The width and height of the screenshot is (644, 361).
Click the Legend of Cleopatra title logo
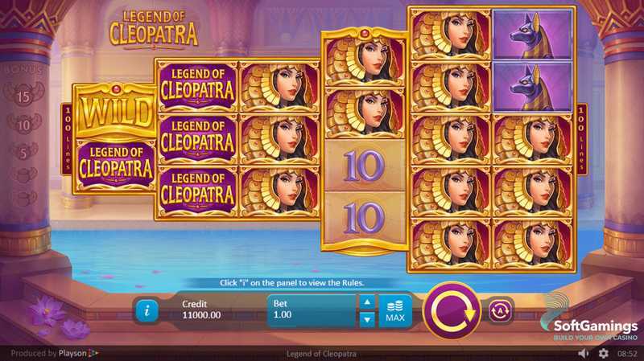tap(154, 29)
